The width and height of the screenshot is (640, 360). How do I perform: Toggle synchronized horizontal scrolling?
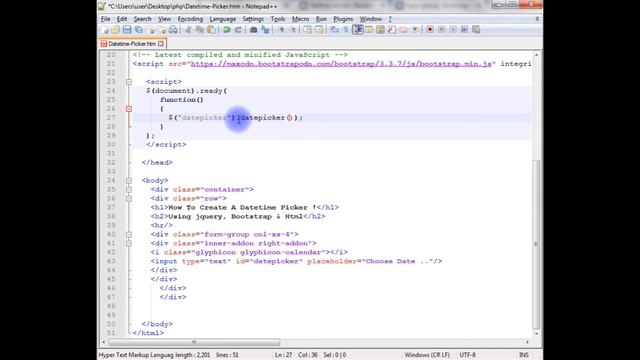(319, 29)
